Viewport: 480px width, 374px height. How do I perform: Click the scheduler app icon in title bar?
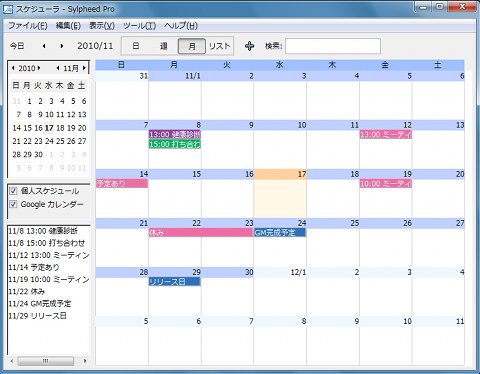(x=8, y=9)
